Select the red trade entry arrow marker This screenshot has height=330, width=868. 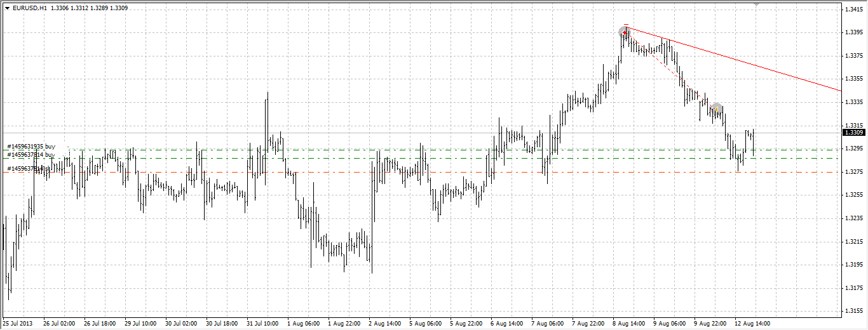coord(625,31)
